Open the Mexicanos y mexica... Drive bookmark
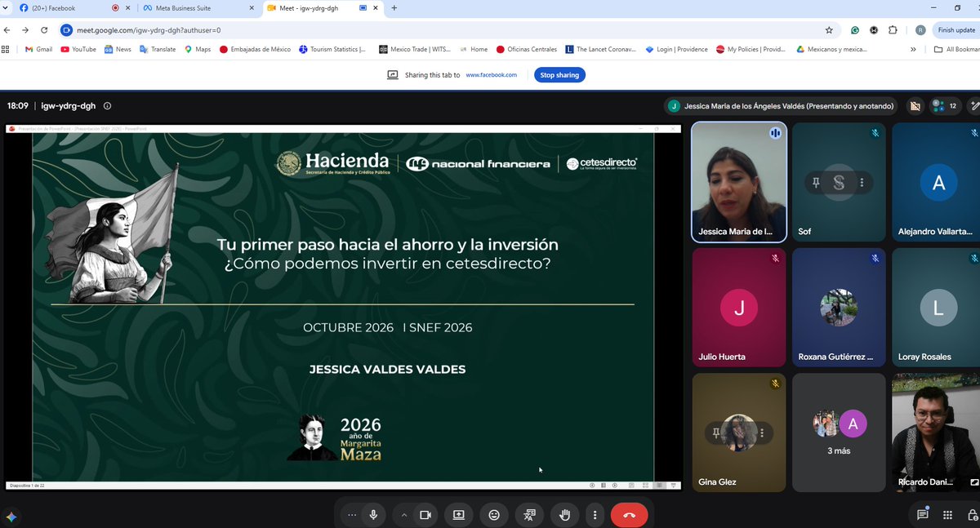This screenshot has width=980, height=528. tap(832, 49)
